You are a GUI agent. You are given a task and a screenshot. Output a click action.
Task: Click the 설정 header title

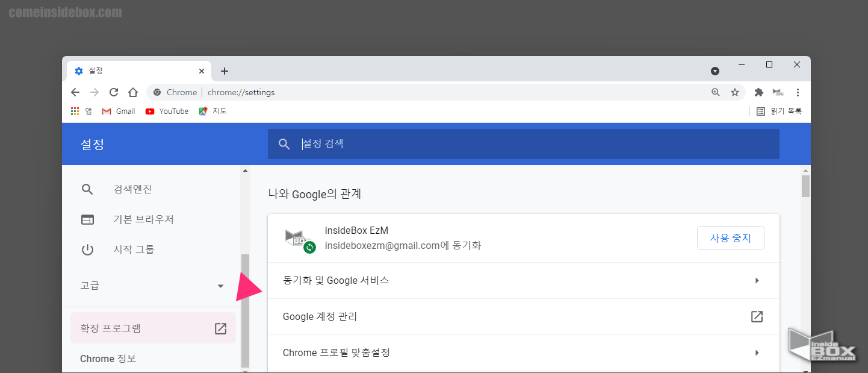click(93, 145)
